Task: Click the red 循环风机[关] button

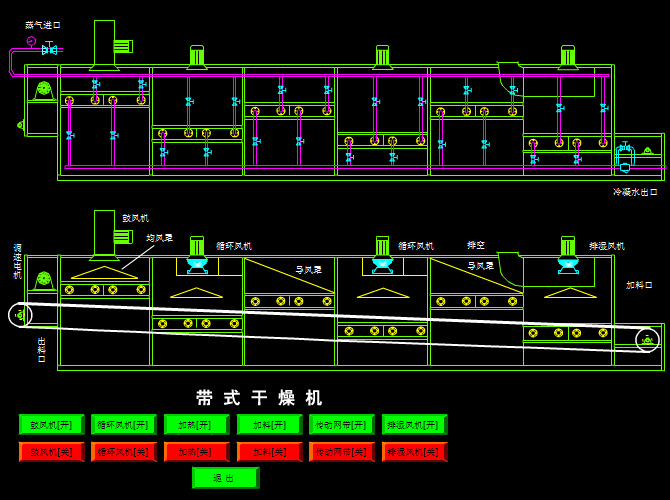Action: coord(124,452)
